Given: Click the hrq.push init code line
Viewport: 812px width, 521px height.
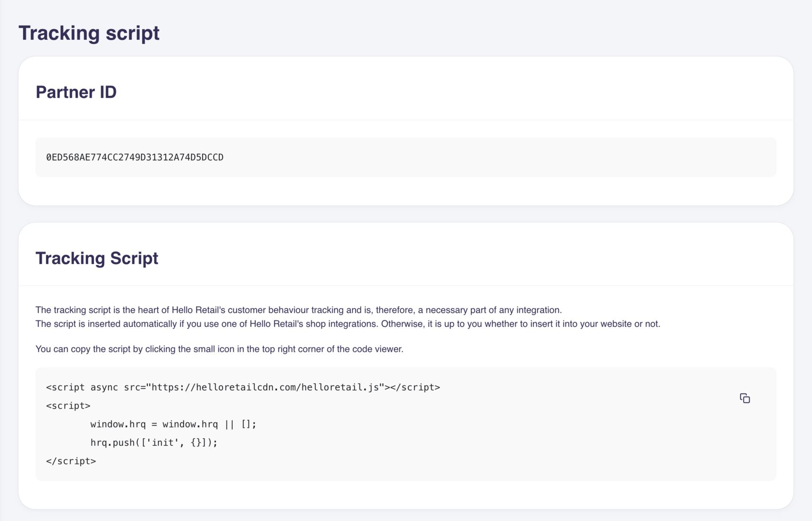Looking at the screenshot, I should pos(153,443).
